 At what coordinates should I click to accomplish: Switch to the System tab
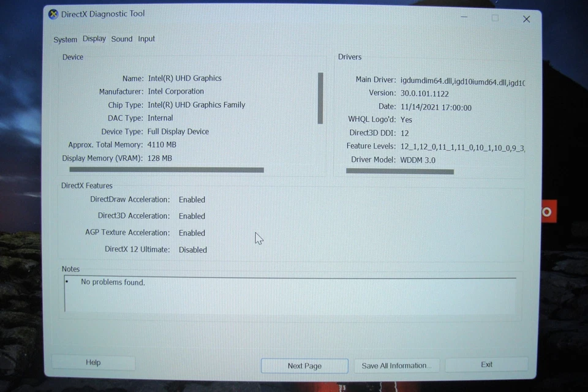pyautogui.click(x=66, y=39)
